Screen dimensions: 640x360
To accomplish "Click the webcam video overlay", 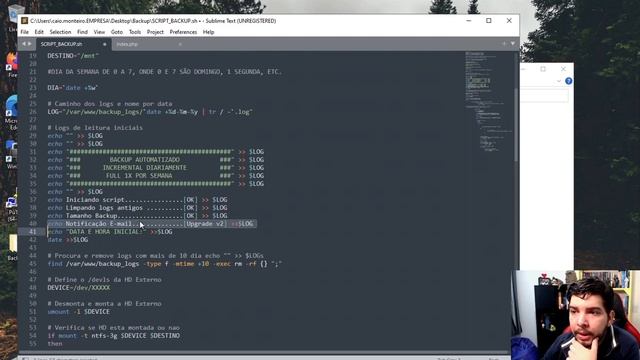I will pyautogui.click(x=576, y=315).
